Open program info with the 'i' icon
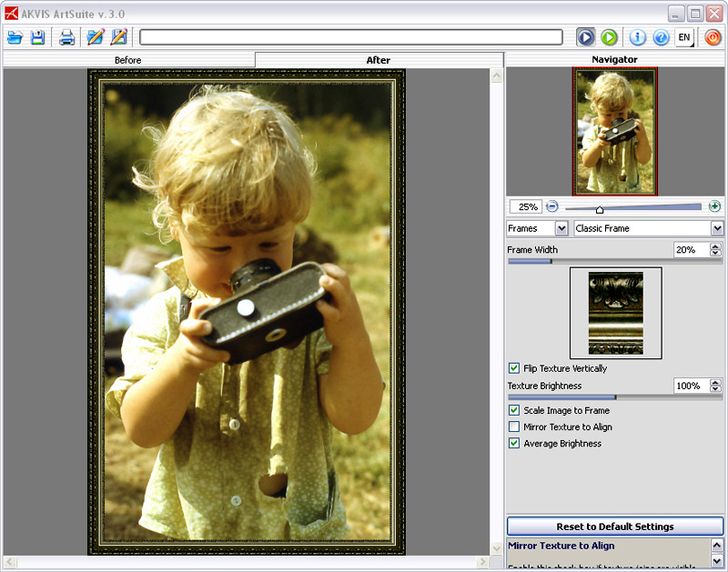Screen dimensions: 728x572 (x=637, y=37)
